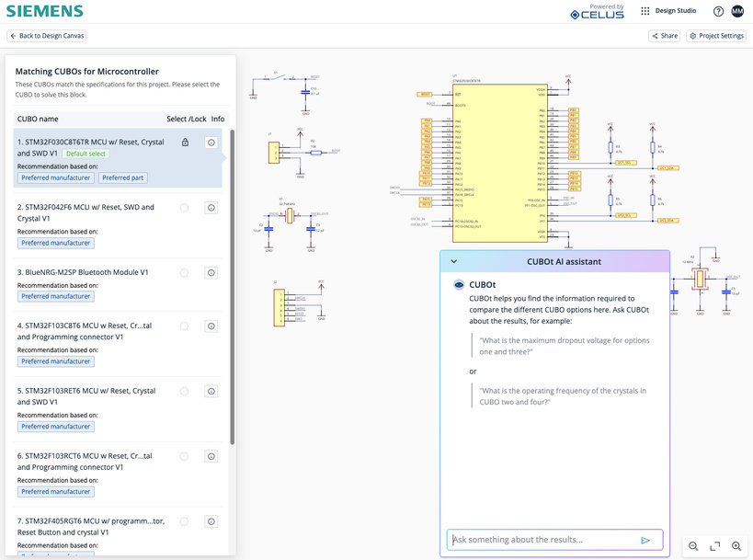Click Preferred manufacturer tag under STM32F042F6

(x=56, y=243)
